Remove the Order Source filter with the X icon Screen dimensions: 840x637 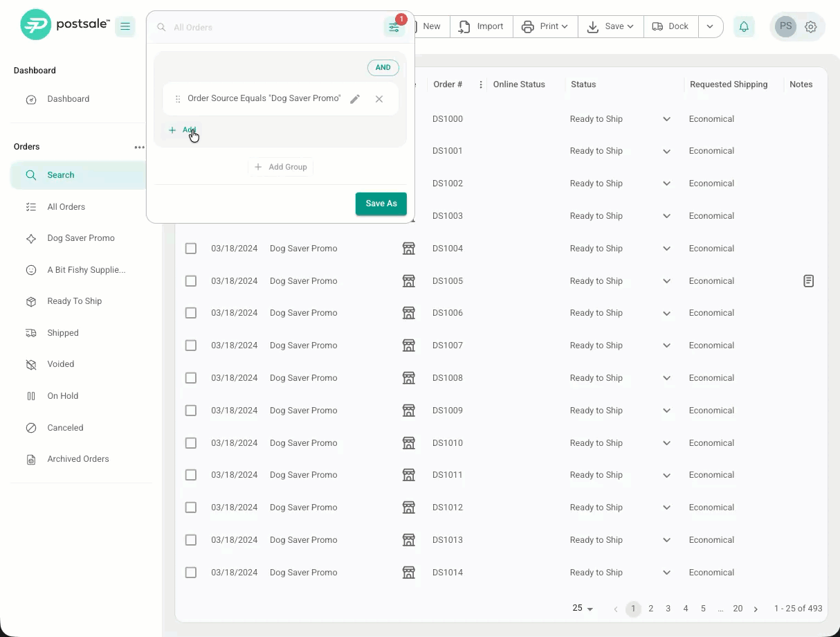point(379,99)
